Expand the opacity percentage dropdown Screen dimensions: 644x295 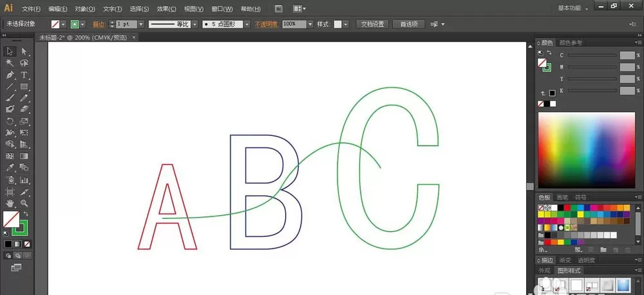coord(310,24)
